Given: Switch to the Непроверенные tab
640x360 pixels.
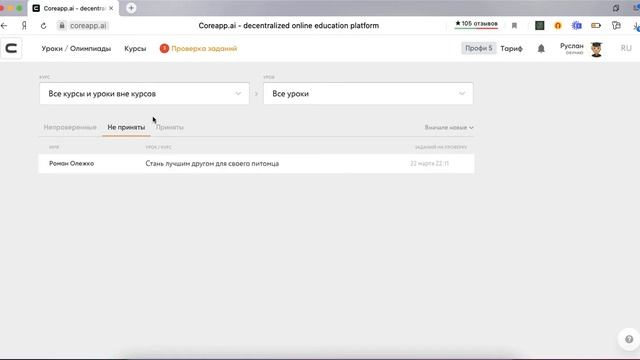Looking at the screenshot, I should point(70,127).
